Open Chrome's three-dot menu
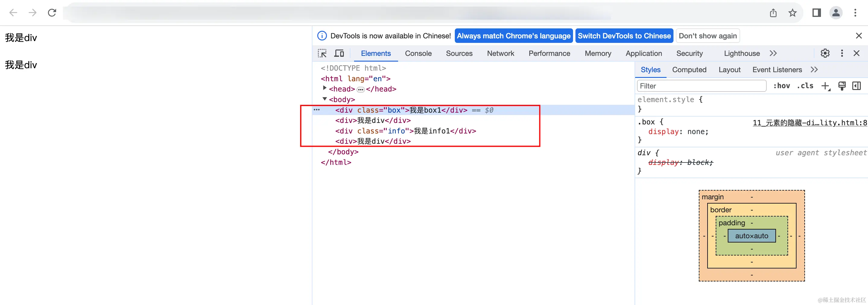868x305 pixels. click(855, 13)
